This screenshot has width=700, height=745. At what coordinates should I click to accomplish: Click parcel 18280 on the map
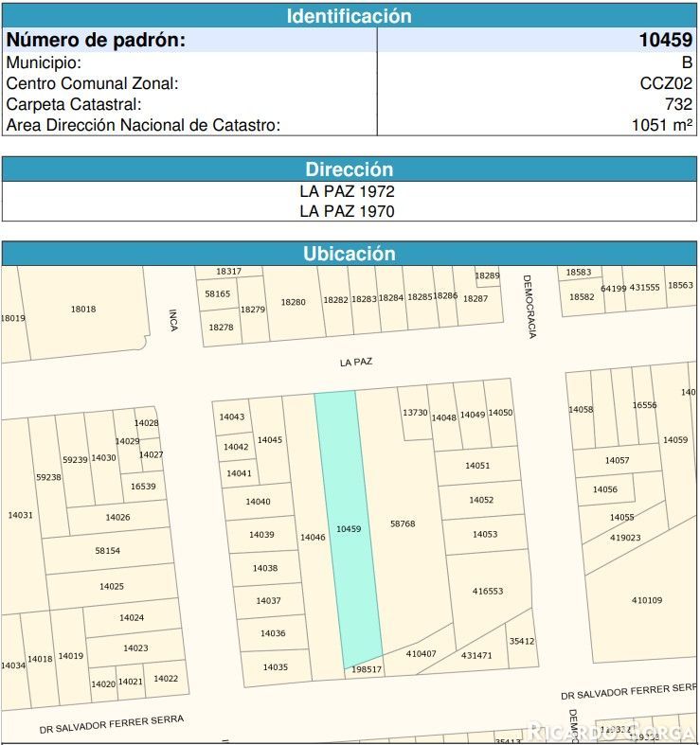click(293, 302)
